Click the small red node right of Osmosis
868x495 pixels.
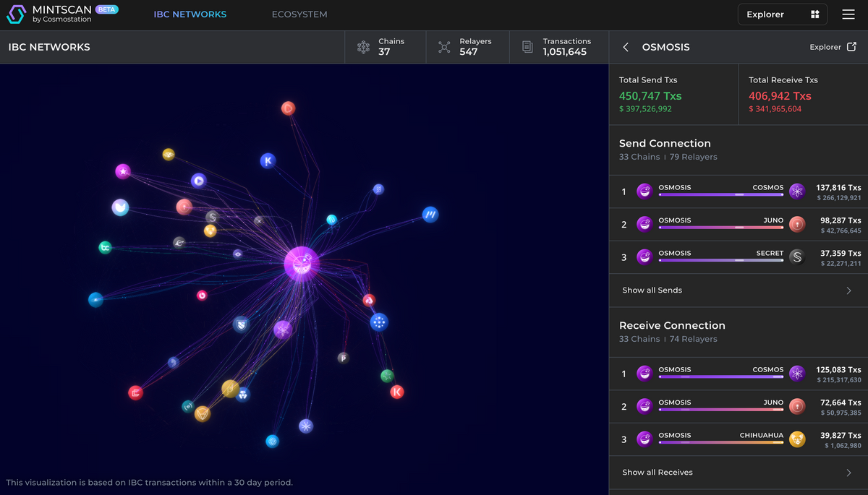[369, 300]
